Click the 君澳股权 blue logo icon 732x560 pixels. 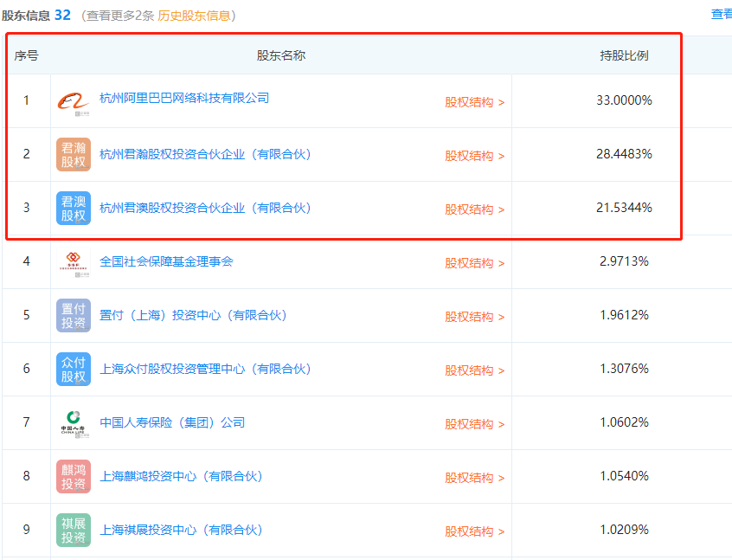pos(74,209)
